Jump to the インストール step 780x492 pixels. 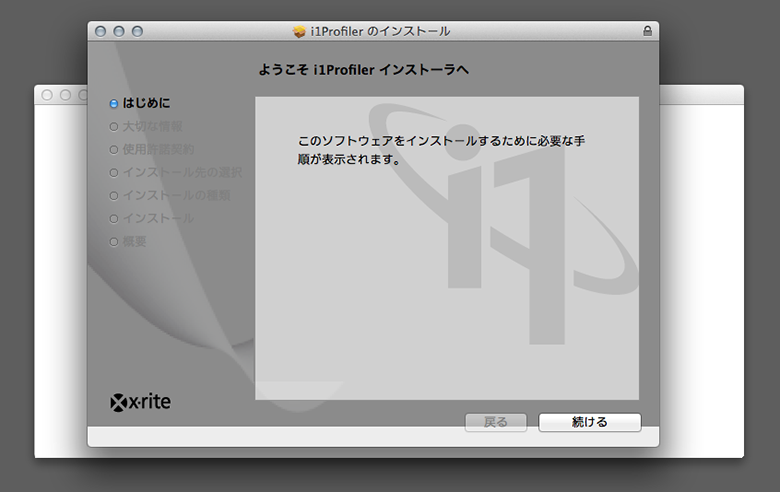pyautogui.click(x=158, y=218)
